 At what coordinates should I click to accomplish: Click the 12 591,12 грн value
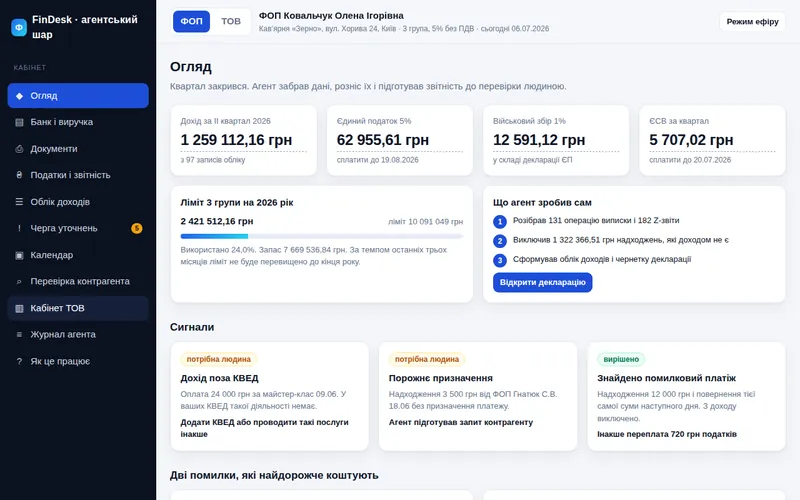coord(539,140)
